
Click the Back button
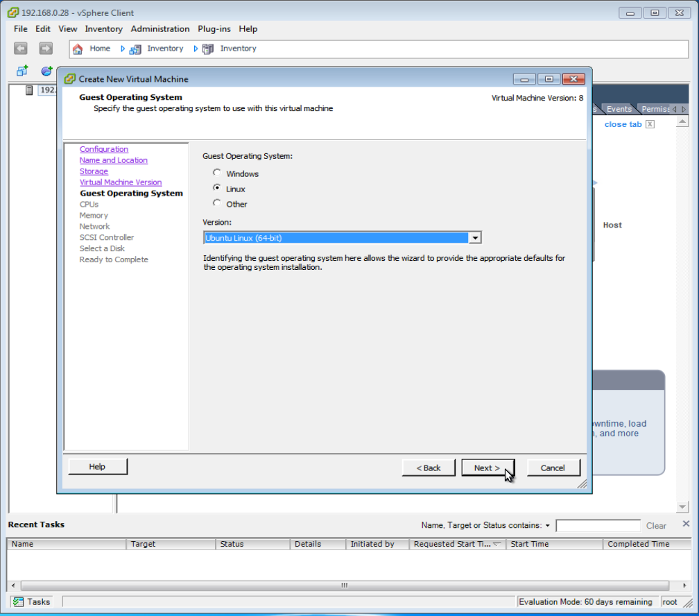pos(429,468)
